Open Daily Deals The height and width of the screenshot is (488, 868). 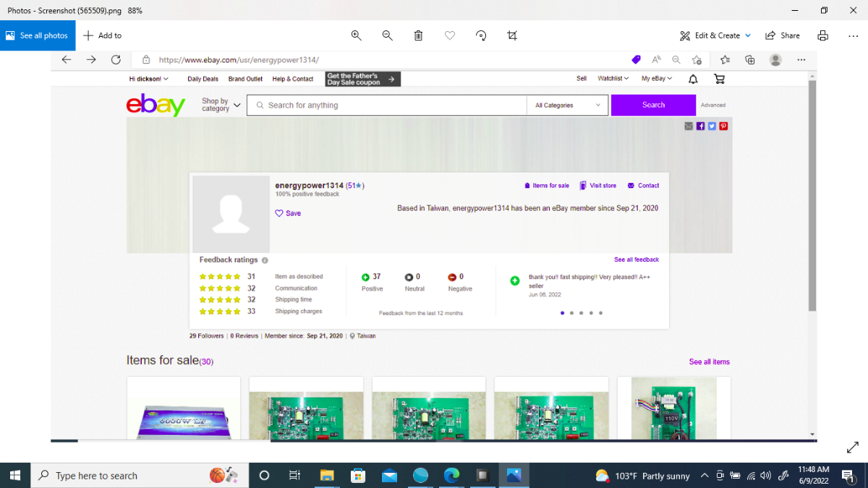point(203,79)
